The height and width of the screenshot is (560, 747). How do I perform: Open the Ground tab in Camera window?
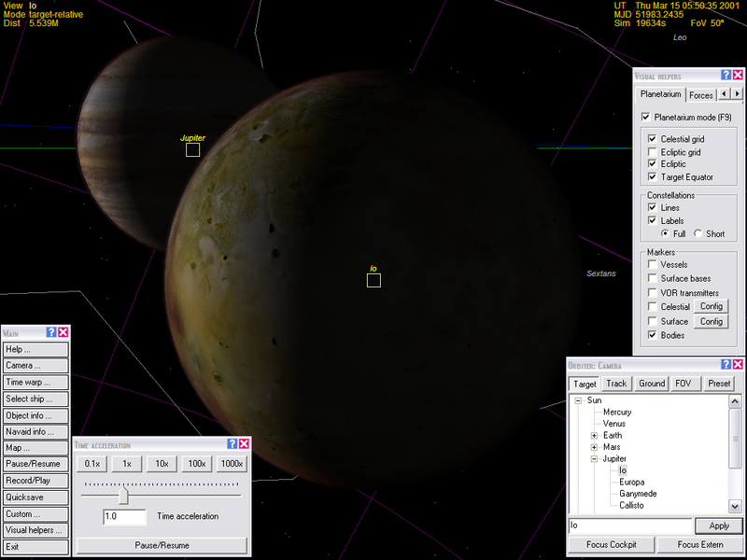[x=651, y=384]
